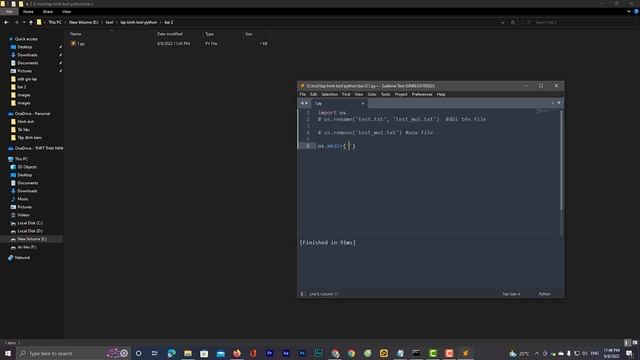Screen dimensions: 640x360
Task: Toggle the Sublime side bar status icon
Action: [302, 294]
